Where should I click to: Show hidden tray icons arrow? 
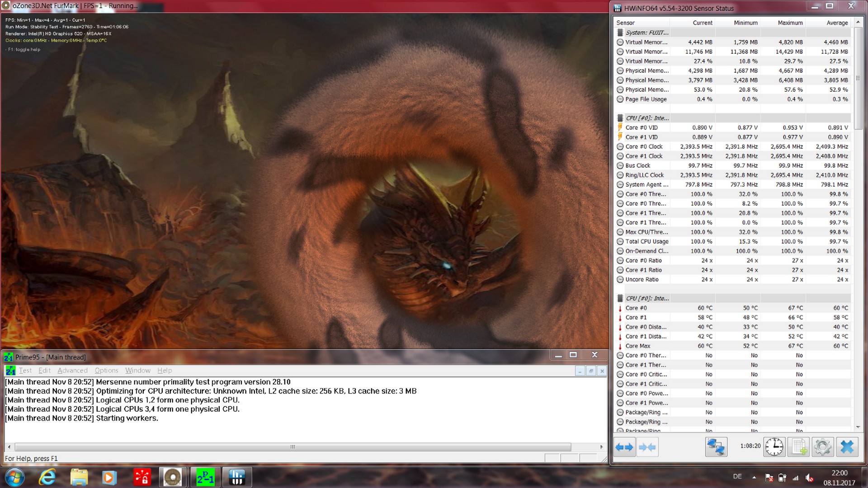[x=754, y=477]
